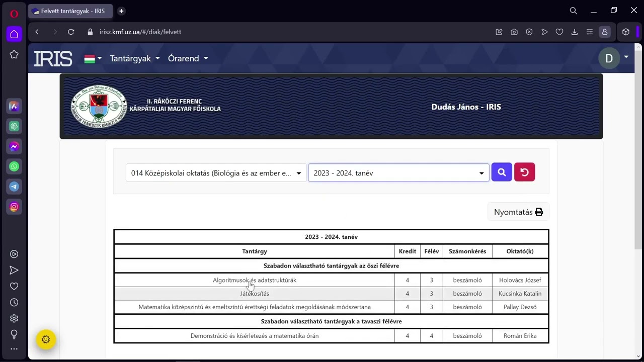Click the address bar lock icon
The height and width of the screenshot is (362, 644).
pyautogui.click(x=91, y=32)
